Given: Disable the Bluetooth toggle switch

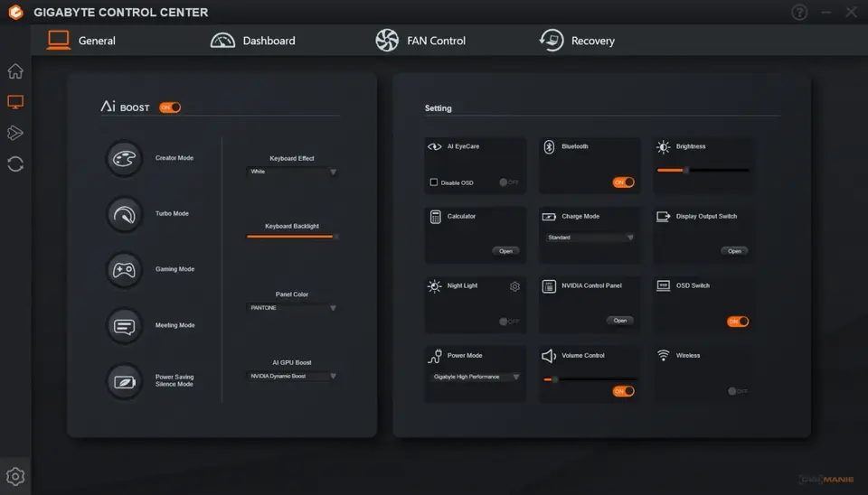Looking at the screenshot, I should click(x=624, y=182).
